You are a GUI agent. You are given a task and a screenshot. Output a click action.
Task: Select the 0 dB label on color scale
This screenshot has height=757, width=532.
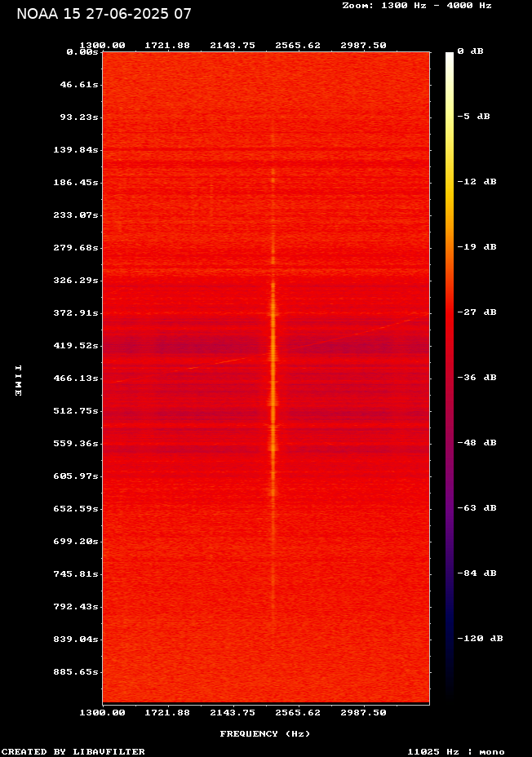point(470,51)
